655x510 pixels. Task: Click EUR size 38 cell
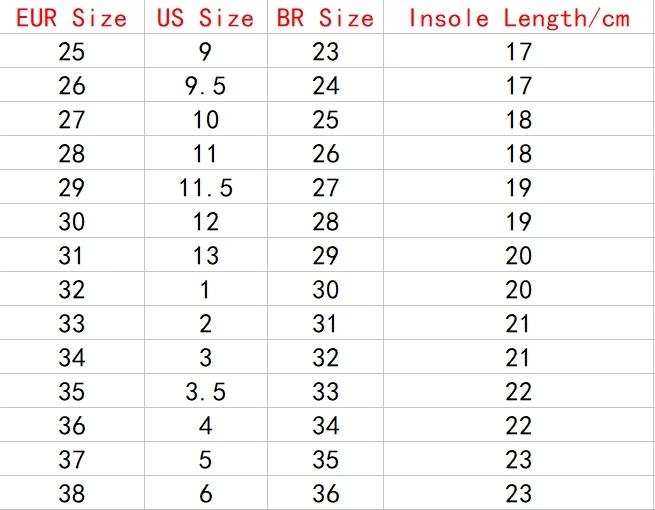coord(71,493)
